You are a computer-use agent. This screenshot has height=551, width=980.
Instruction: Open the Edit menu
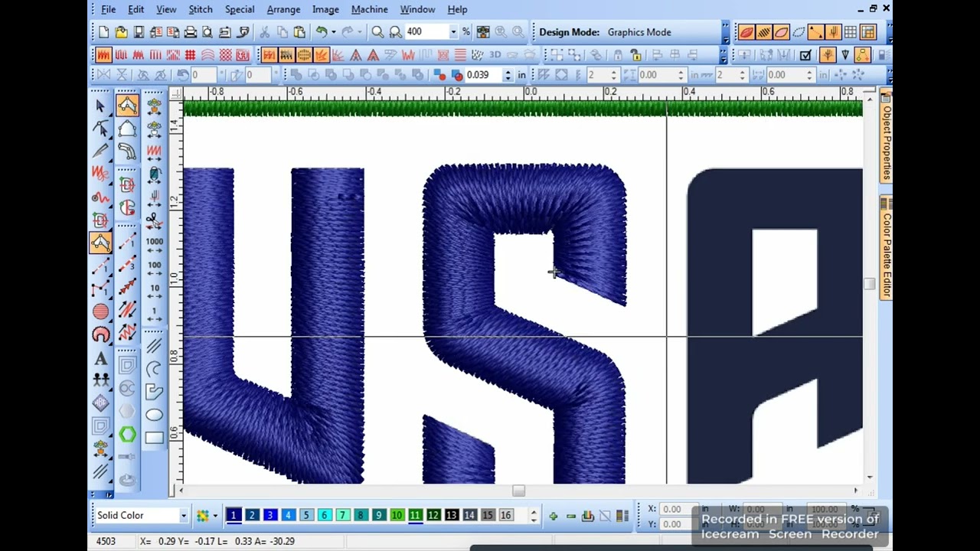tap(136, 9)
